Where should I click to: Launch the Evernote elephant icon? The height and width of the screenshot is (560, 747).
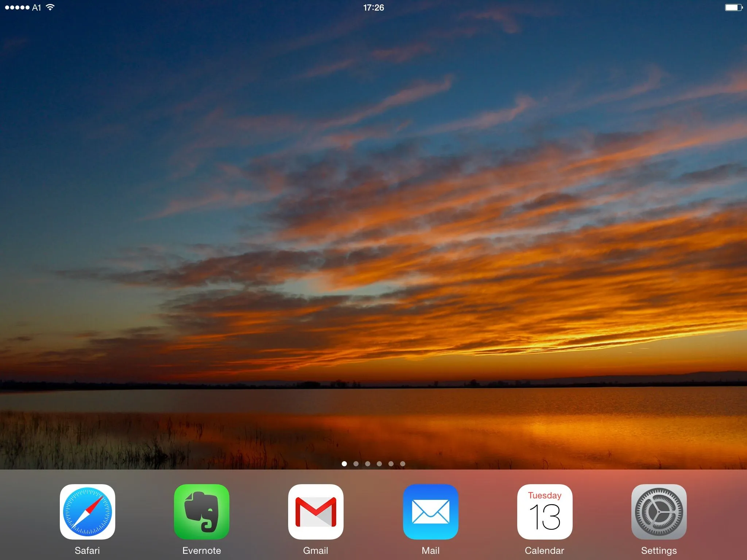(201, 512)
